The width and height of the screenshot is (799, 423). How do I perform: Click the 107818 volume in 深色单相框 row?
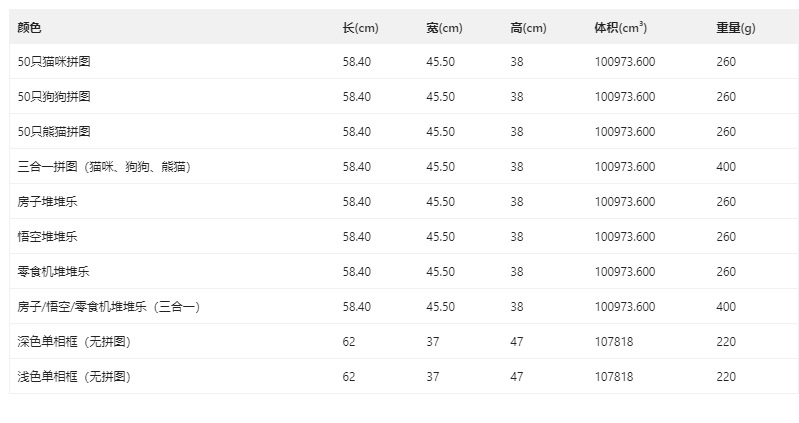pos(614,342)
